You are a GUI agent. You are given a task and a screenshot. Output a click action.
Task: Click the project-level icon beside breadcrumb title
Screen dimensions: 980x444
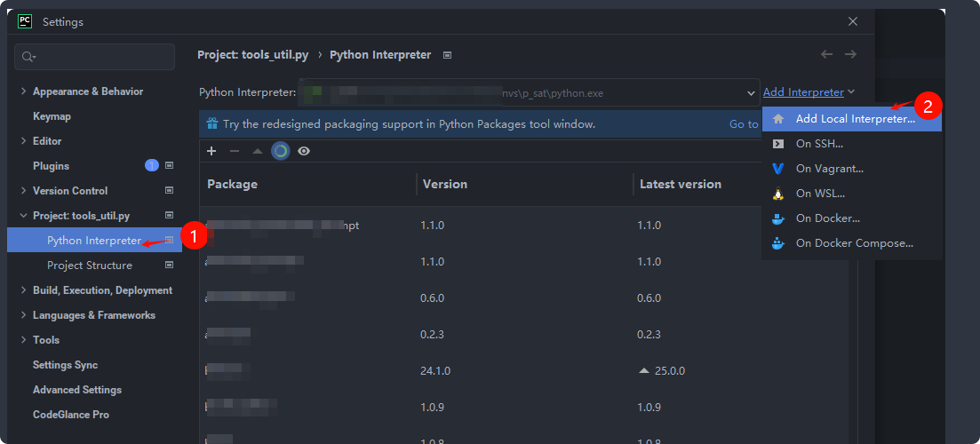447,55
